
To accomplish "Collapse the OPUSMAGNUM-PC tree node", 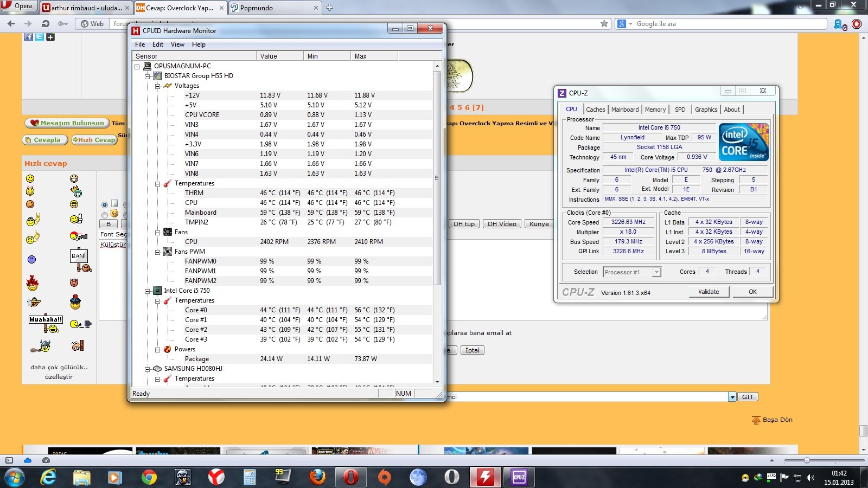I will [x=137, y=67].
